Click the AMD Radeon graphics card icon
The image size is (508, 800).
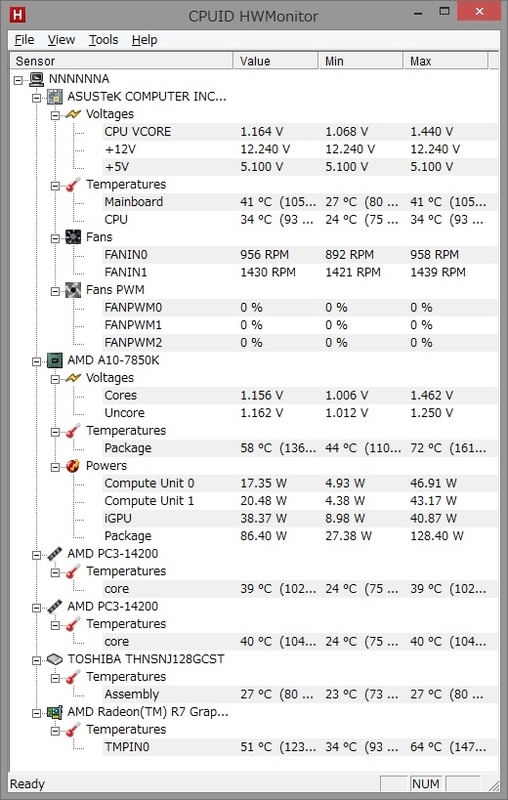point(55,712)
